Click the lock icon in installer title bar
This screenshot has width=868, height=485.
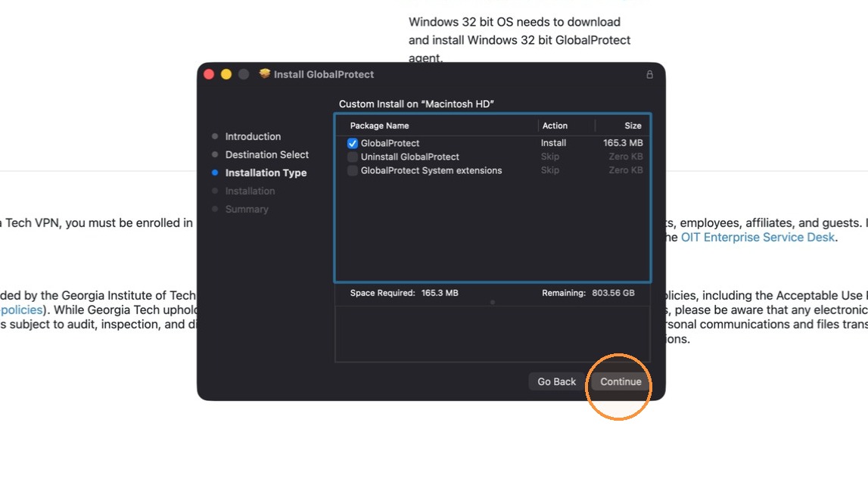[x=649, y=74]
